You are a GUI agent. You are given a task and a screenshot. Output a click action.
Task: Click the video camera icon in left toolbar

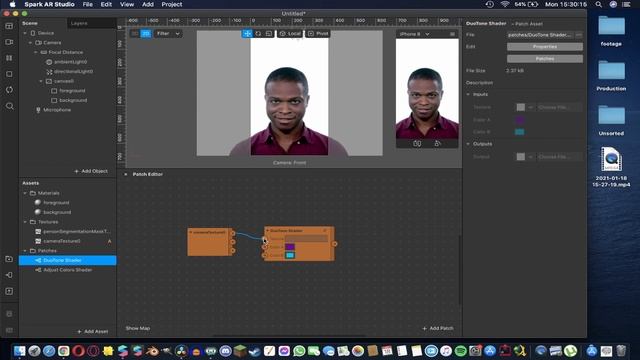click(9, 42)
